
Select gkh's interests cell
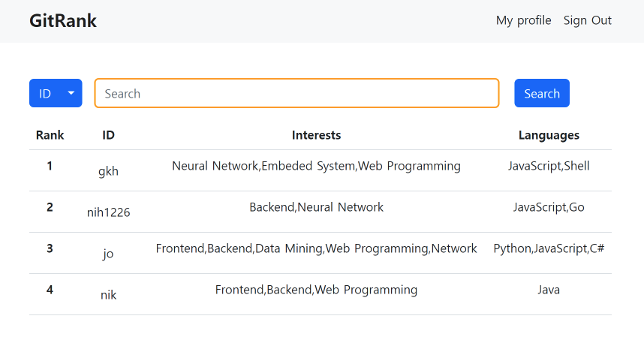(x=316, y=166)
